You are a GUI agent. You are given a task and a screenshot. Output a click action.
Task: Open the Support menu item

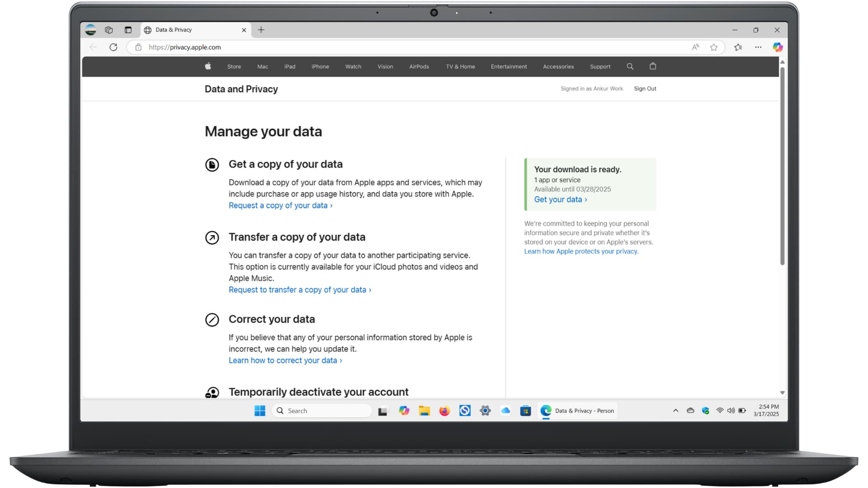(600, 66)
